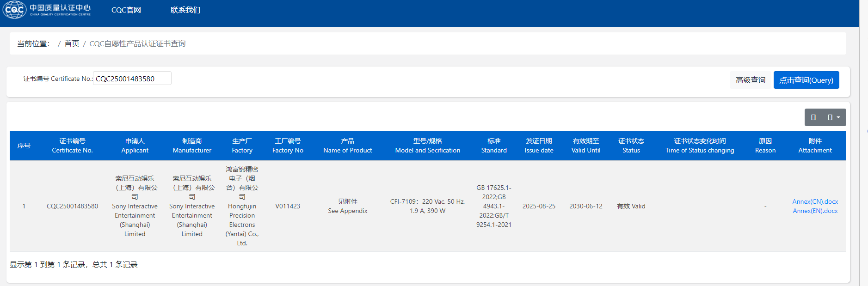Click the Certificate No. input field

click(x=132, y=79)
